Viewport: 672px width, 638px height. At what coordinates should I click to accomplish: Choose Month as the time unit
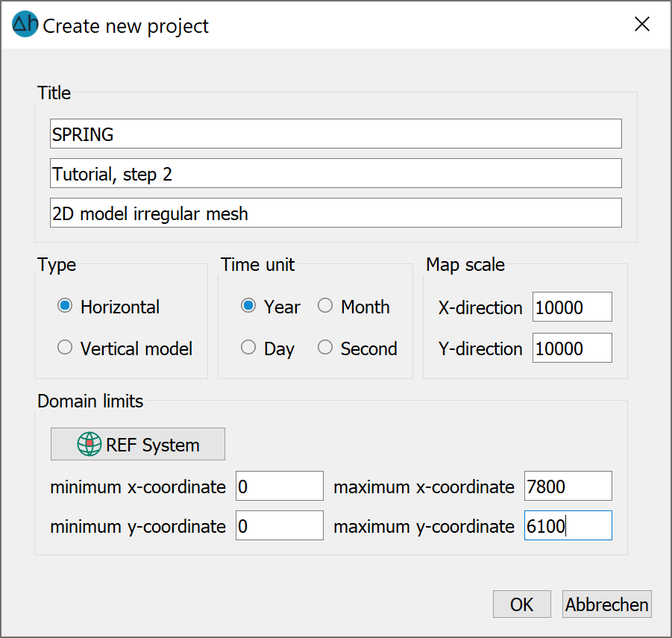(x=325, y=306)
